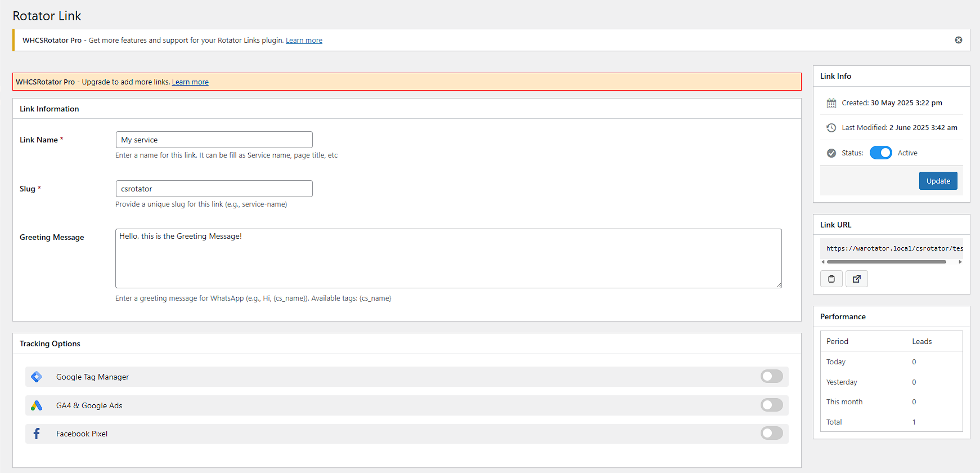Click the Link URL panel heading
This screenshot has width=980, height=473.
click(x=835, y=225)
